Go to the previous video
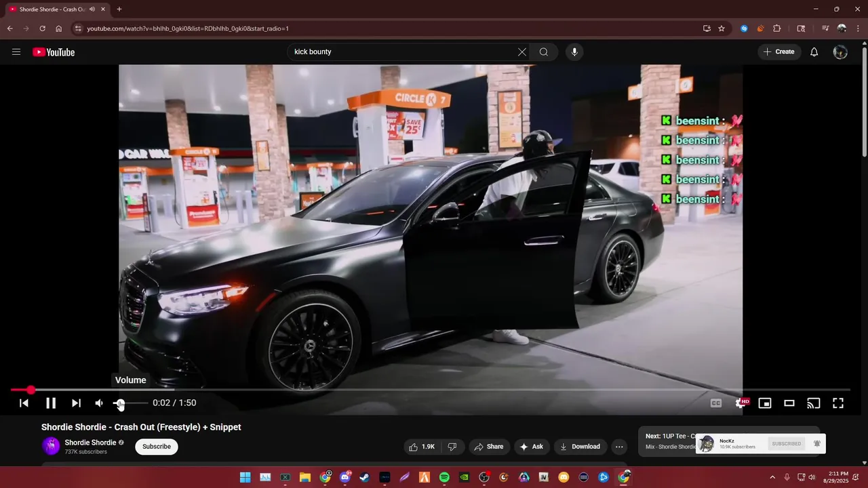The image size is (868, 488). point(24,403)
